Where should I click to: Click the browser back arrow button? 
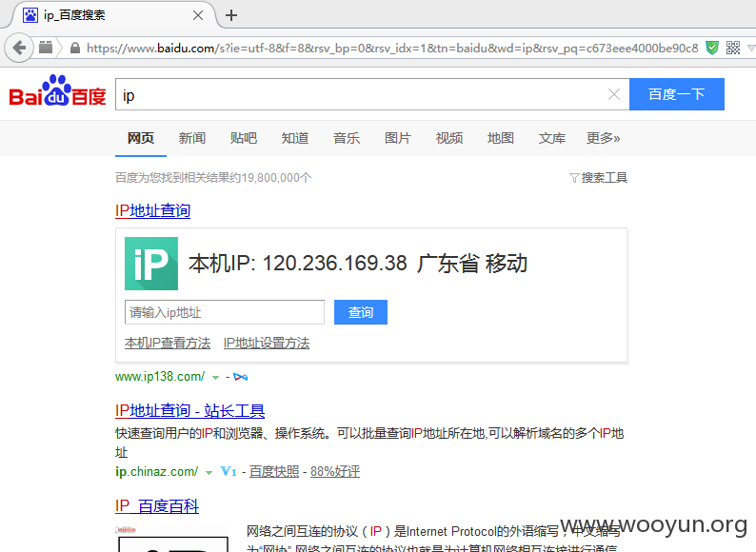pyautogui.click(x=19, y=48)
